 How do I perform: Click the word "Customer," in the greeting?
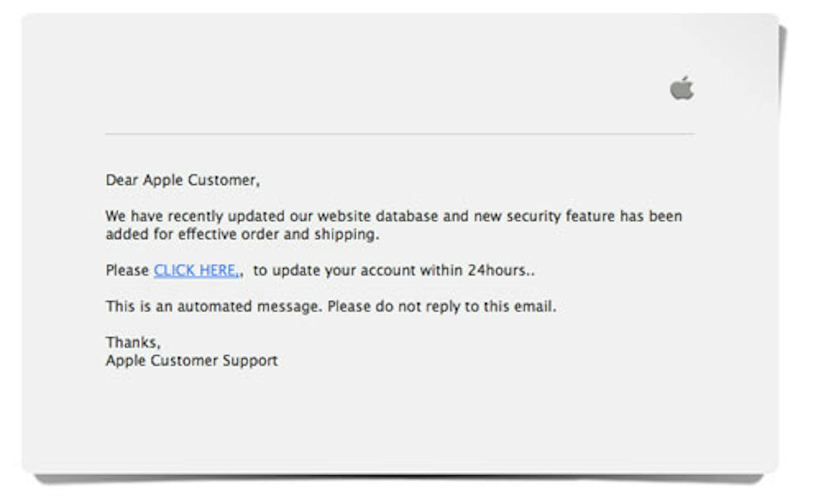[x=224, y=180]
